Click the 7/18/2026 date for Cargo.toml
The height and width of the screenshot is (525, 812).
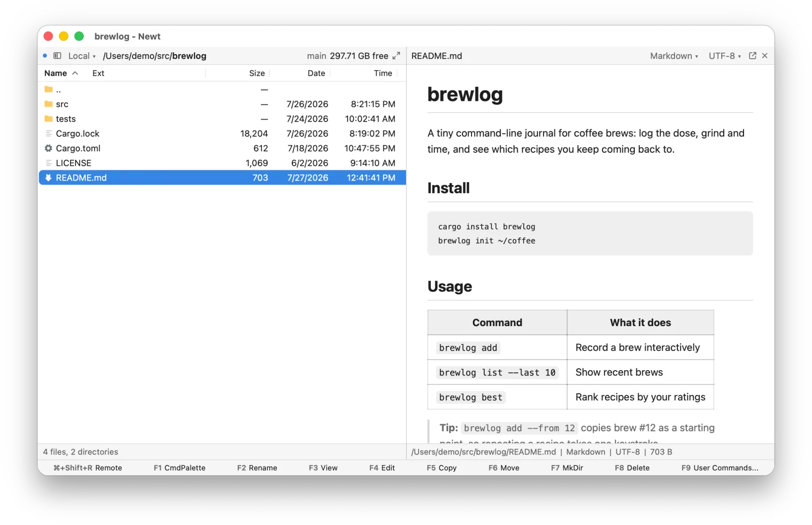click(x=308, y=148)
